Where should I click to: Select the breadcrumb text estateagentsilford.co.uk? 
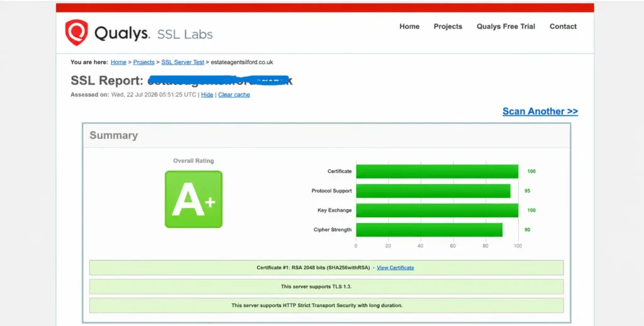pyautogui.click(x=242, y=62)
